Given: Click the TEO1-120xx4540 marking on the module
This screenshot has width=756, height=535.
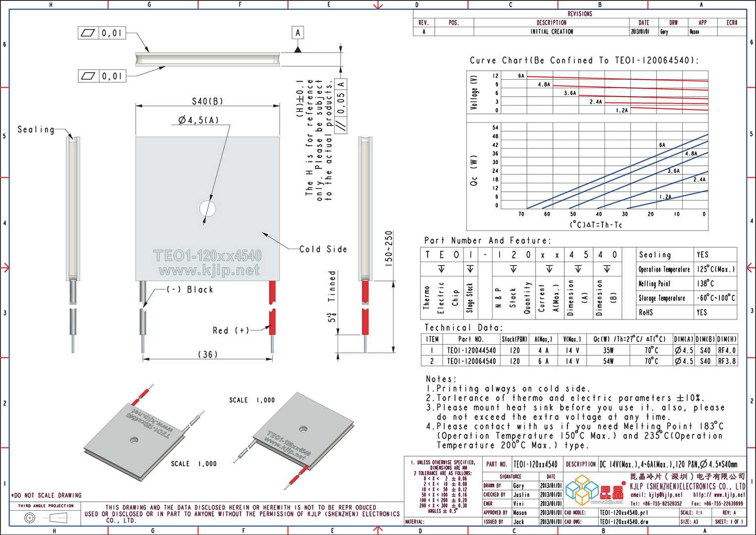Looking at the screenshot, I should tap(207, 256).
